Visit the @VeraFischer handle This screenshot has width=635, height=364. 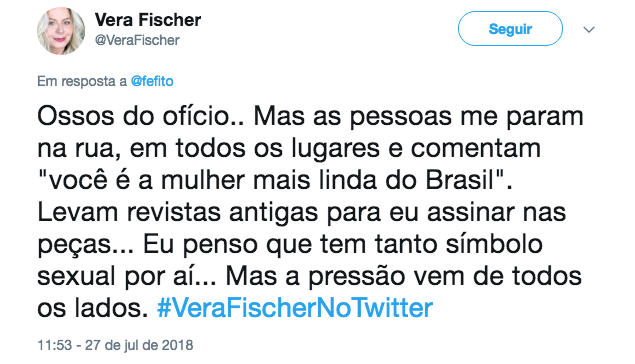tap(137, 40)
